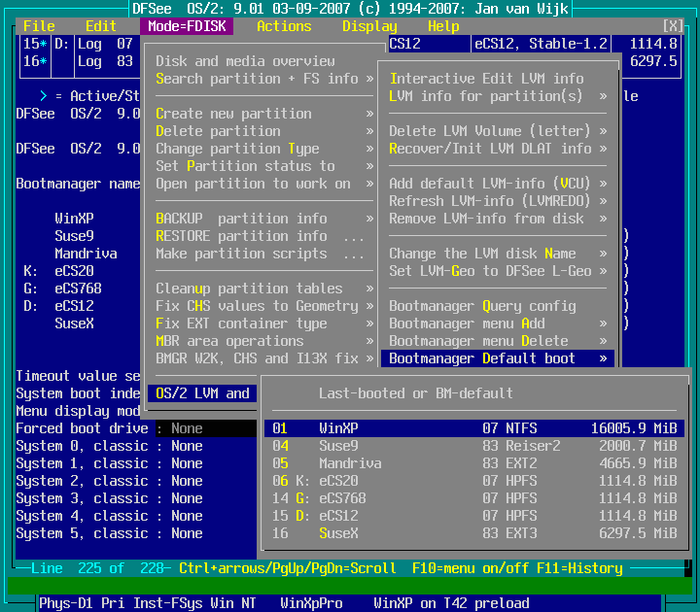
Task: Open the File menu
Action: click(39, 26)
